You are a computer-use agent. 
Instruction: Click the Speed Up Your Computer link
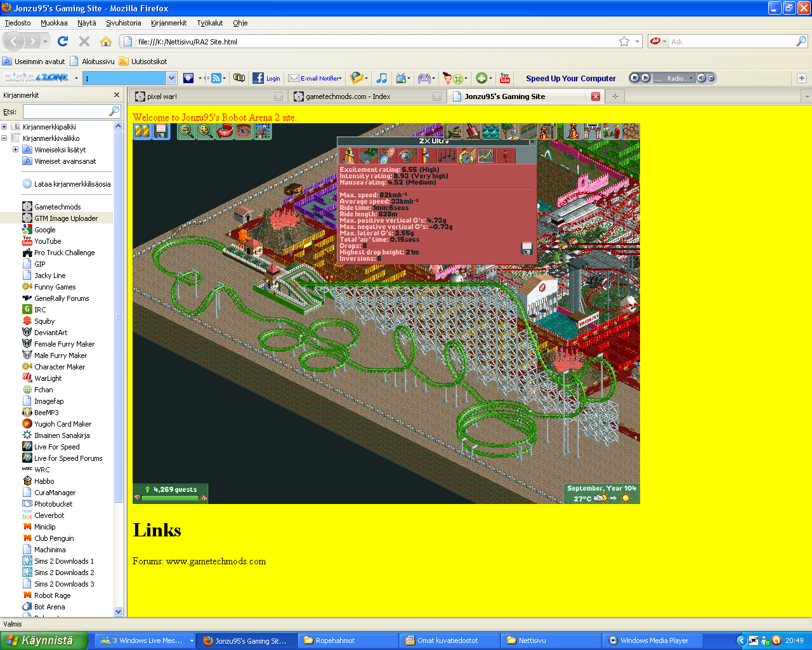[570, 79]
